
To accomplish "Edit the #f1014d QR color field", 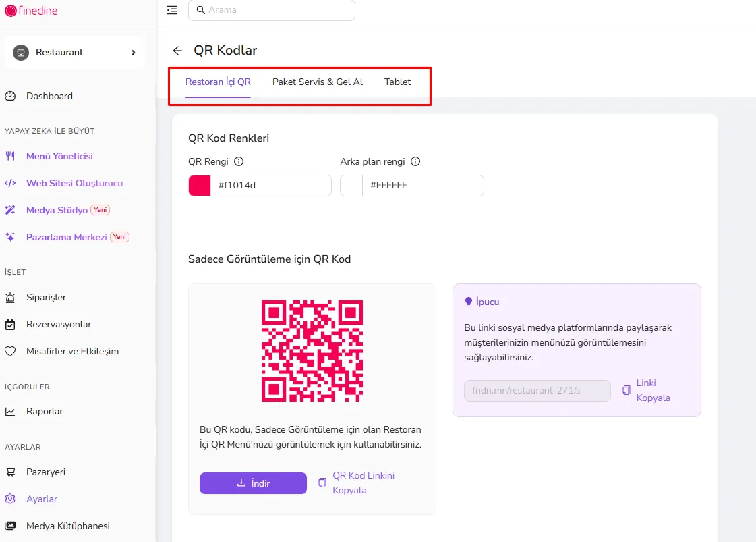I will (x=270, y=186).
